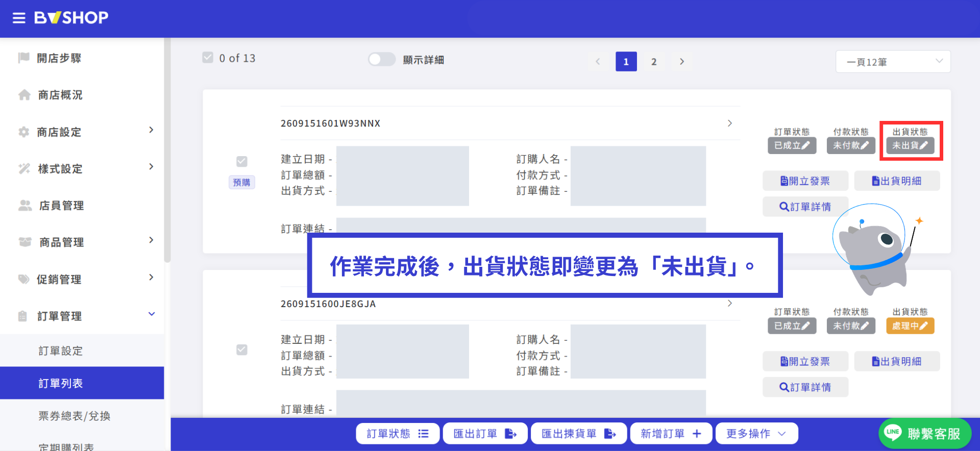This screenshot has height=451, width=980.
Task: Open 訂單詳情 for order 2609151601W93NNX
Action: tap(805, 207)
